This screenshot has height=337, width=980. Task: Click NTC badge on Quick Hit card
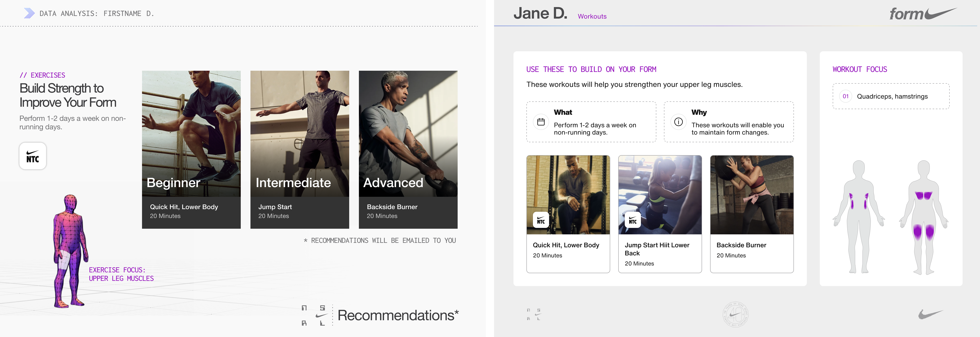pos(541,220)
